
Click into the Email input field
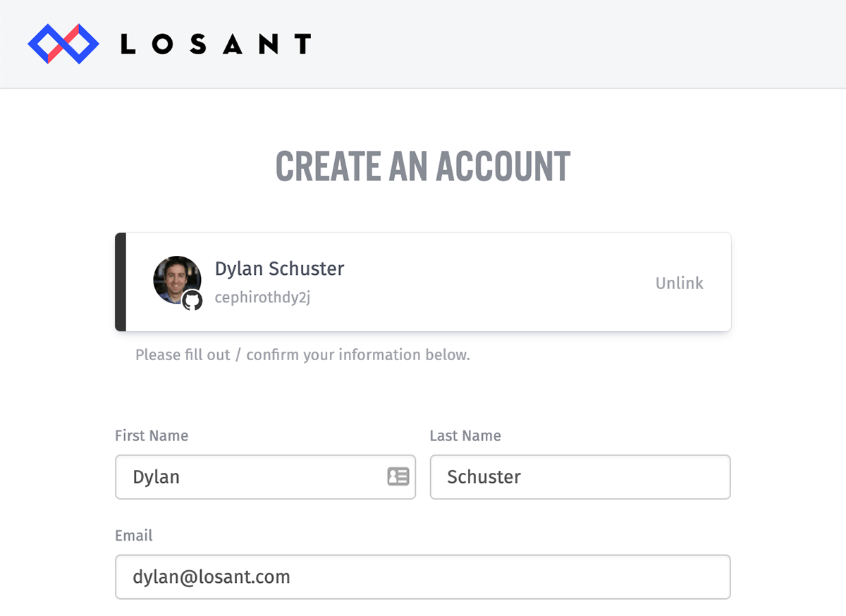[x=422, y=577]
